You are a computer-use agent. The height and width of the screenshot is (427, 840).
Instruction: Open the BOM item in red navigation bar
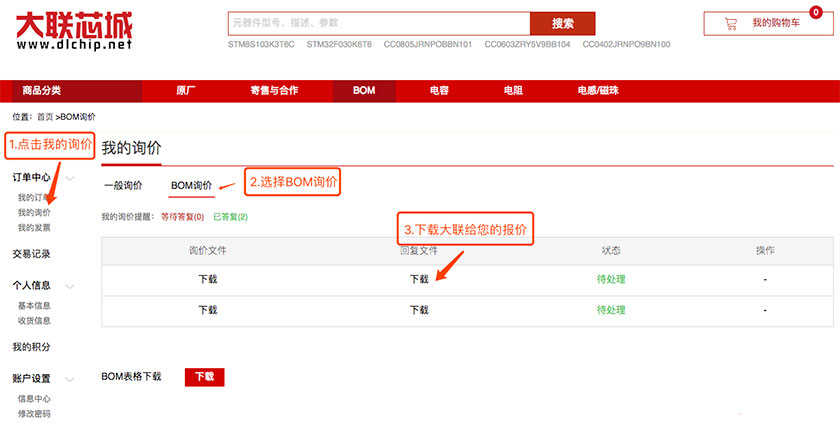pos(364,91)
